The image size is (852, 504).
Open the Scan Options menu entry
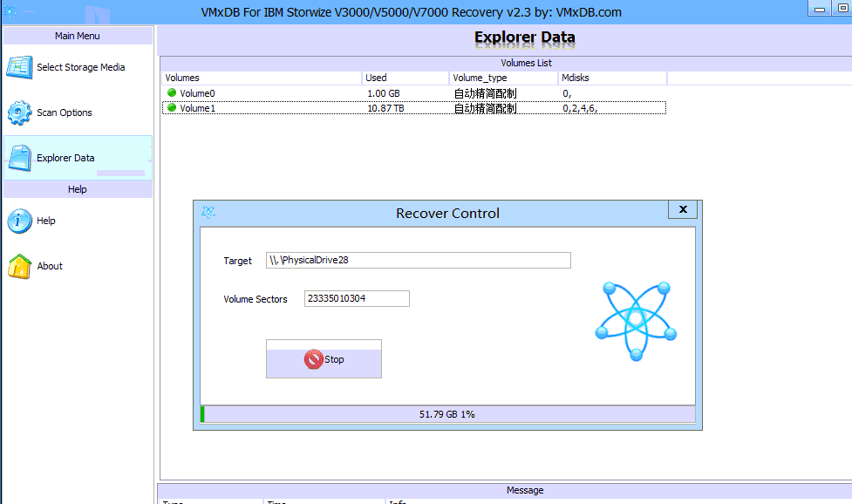[x=78, y=112]
